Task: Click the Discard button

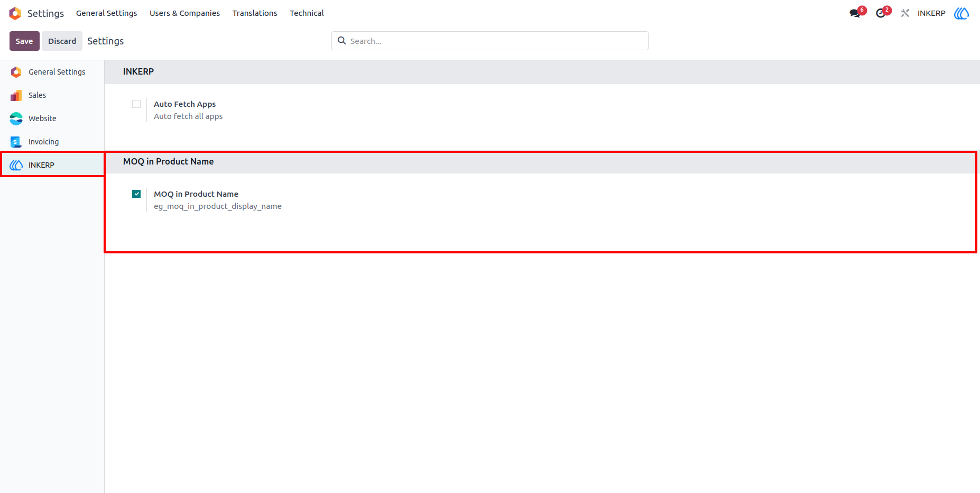Action: pos(62,41)
